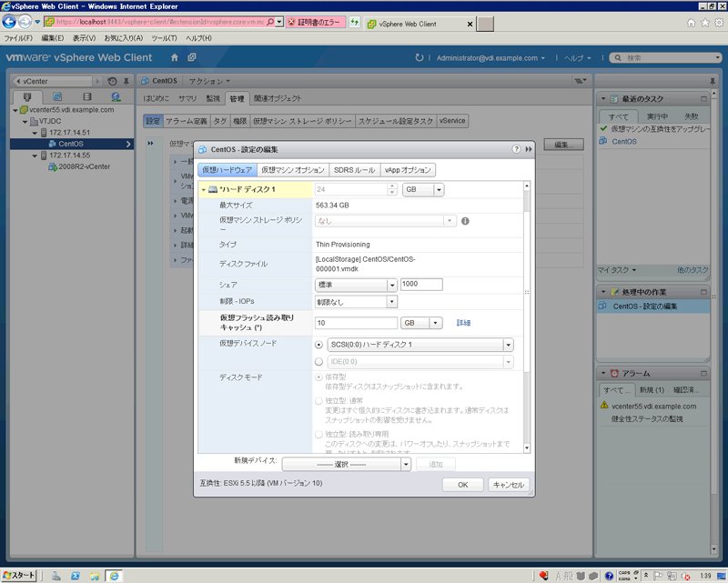Image resolution: width=728 pixels, height=583 pixels.
Task: Maximize the Recent Tasks panel
Action: [703, 99]
